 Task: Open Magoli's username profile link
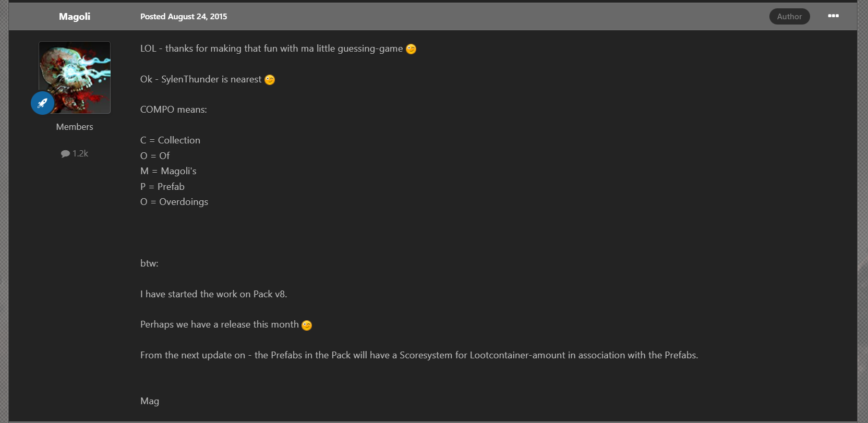[75, 17]
